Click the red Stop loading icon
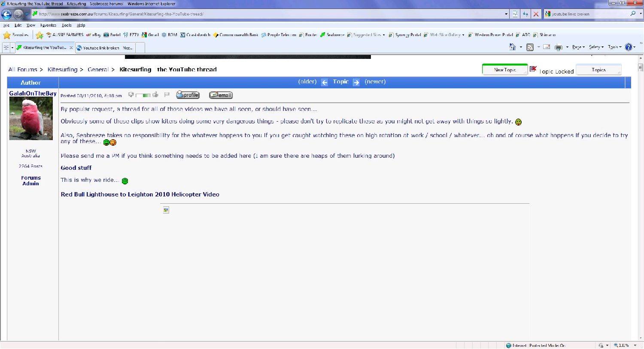 coord(536,14)
